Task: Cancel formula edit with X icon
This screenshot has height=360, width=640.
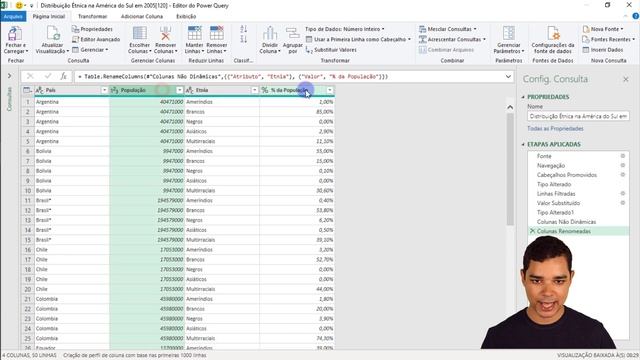Action: pyautogui.click(x=30, y=76)
